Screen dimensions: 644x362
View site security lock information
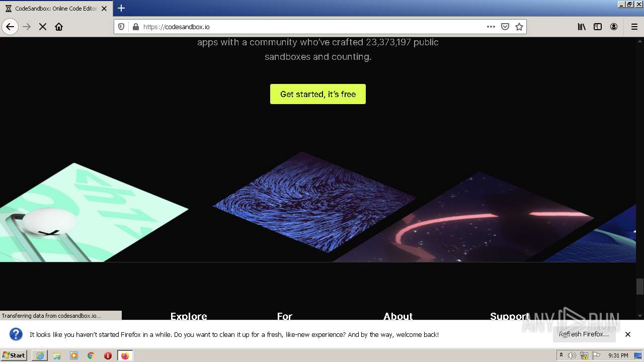tap(135, 27)
